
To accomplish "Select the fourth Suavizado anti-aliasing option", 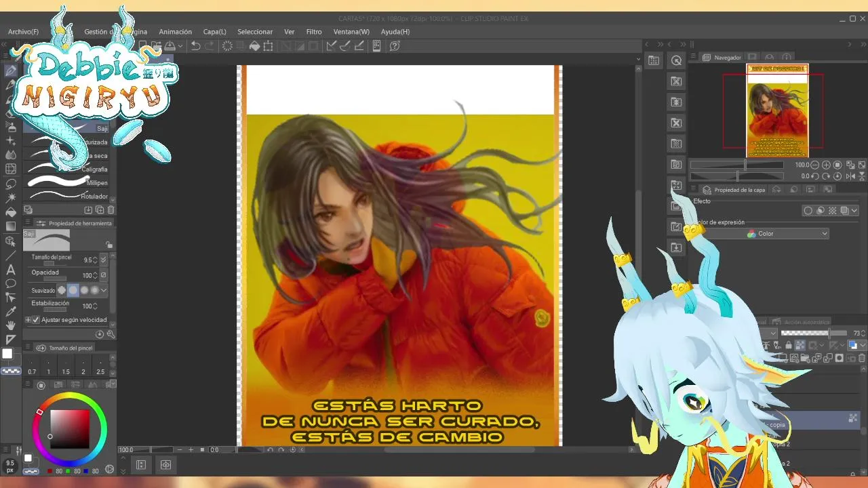I will click(x=94, y=290).
